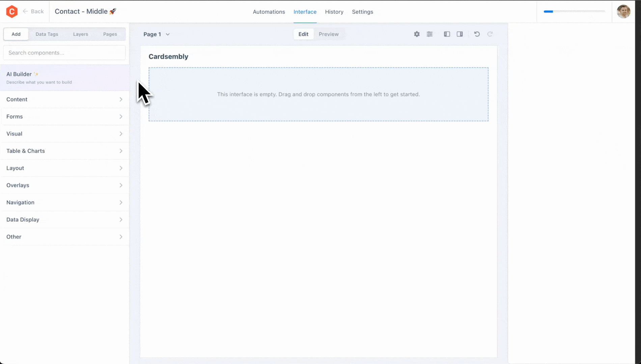Image resolution: width=641 pixels, height=364 pixels.
Task: Open the Automations tab
Action: pyautogui.click(x=269, y=12)
